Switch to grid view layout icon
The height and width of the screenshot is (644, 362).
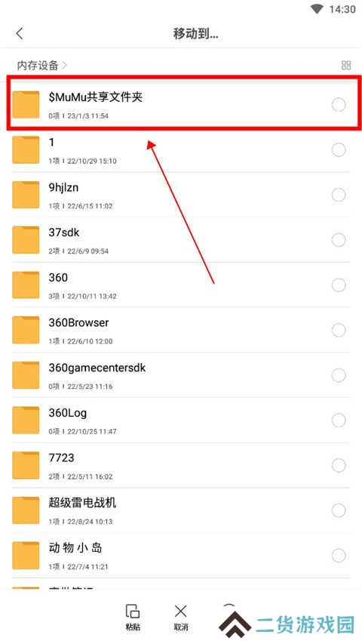click(346, 65)
